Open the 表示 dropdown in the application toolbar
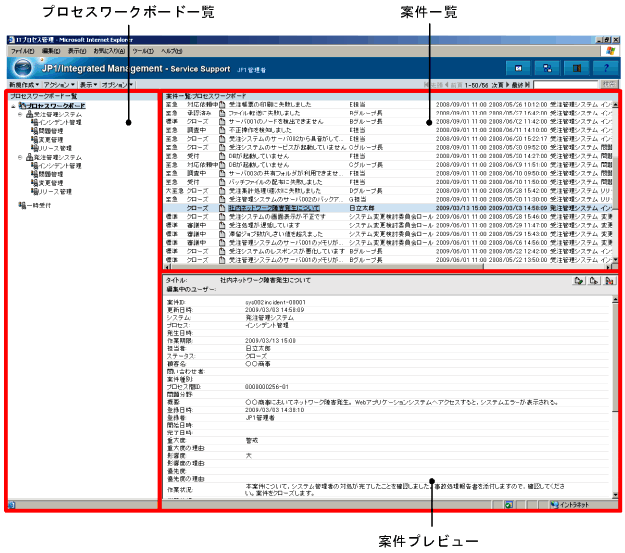Screen dimensions: 625x553 point(88,85)
